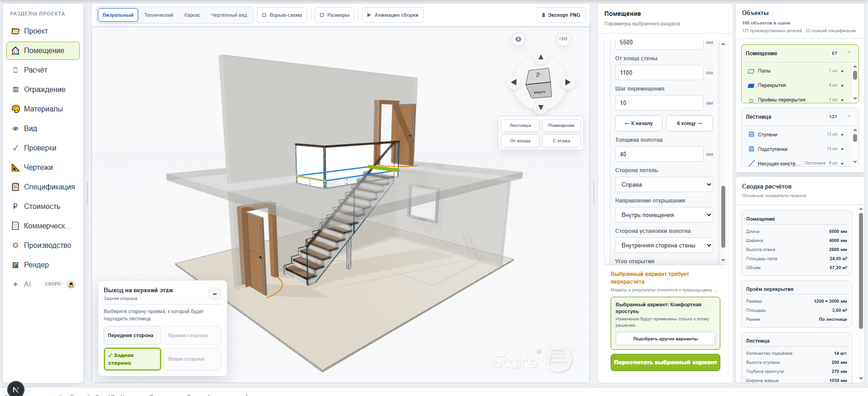868x396 pixels.
Task: Rotate view up with top arrow
Action: pos(540,57)
